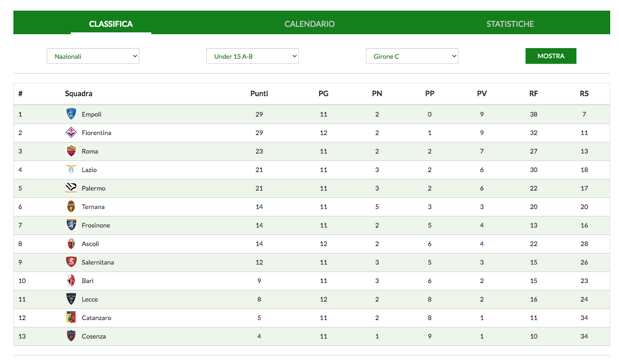Viewport: 619px width, 364px height.
Task: Click the Lecce team name
Action: point(90,299)
